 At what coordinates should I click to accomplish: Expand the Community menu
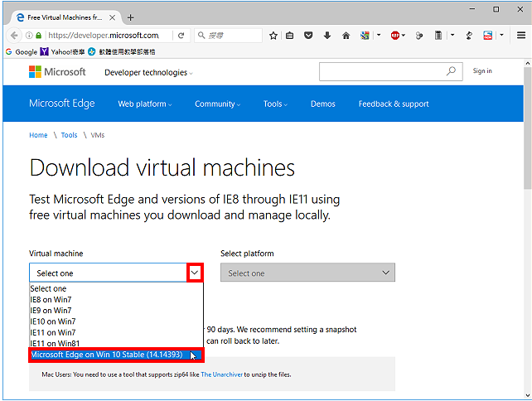tap(217, 104)
